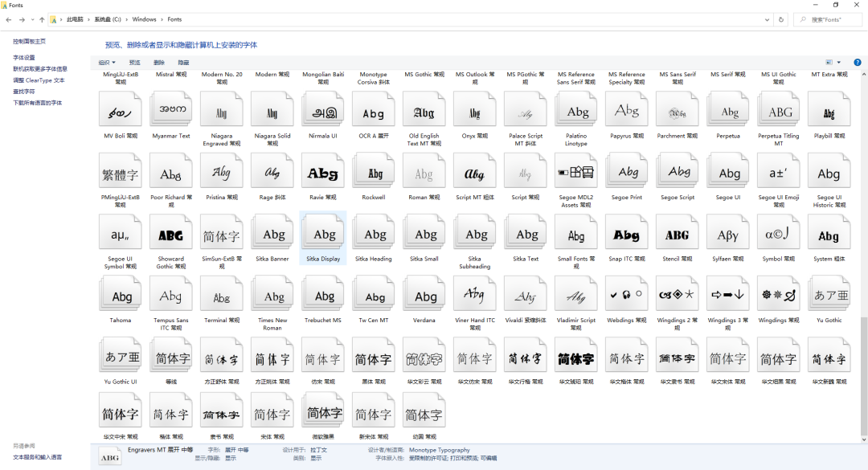The width and height of the screenshot is (868, 470).
Task: Select the Old English Text MT font
Action: [x=424, y=110]
